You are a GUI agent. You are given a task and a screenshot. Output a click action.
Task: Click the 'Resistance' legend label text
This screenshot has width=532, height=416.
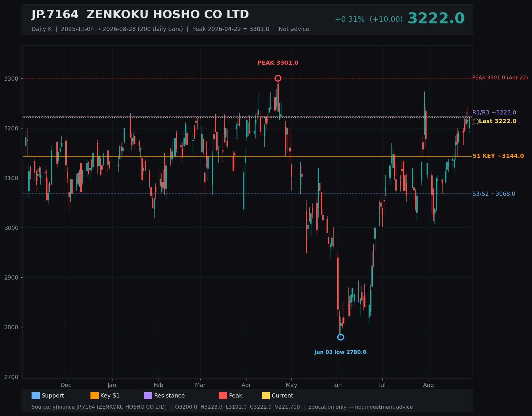[169, 396]
